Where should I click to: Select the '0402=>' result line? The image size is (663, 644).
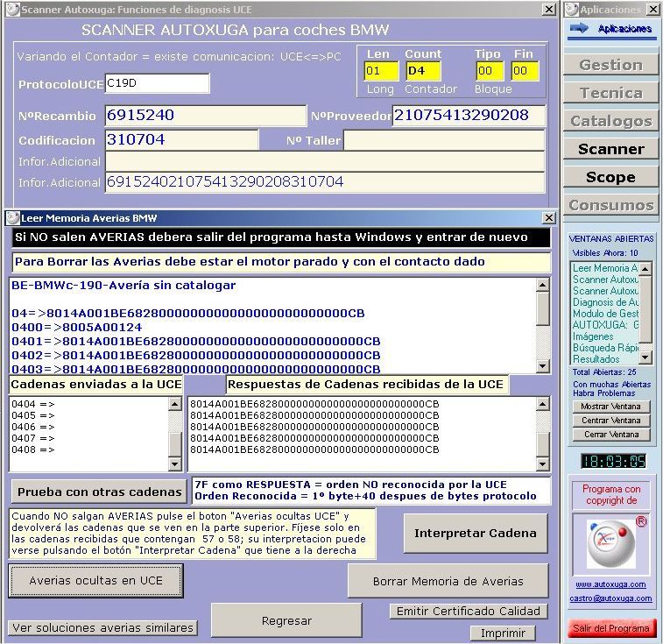[196, 355]
